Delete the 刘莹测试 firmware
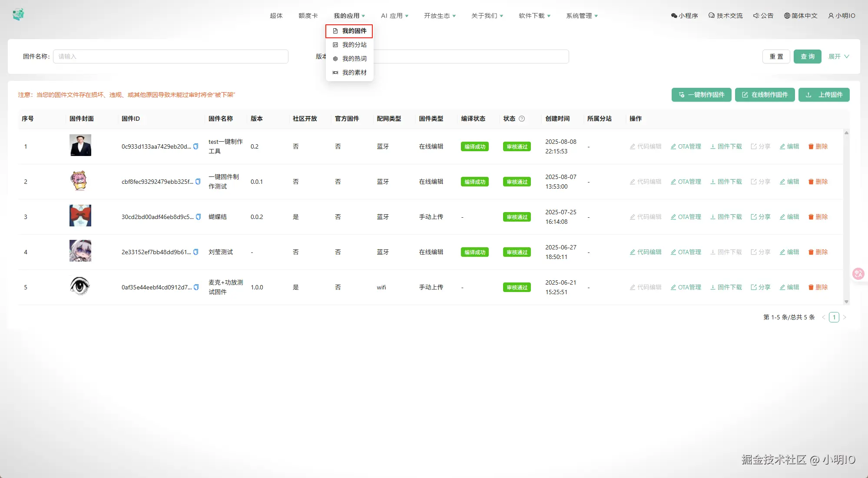This screenshot has width=868, height=478. 818,252
